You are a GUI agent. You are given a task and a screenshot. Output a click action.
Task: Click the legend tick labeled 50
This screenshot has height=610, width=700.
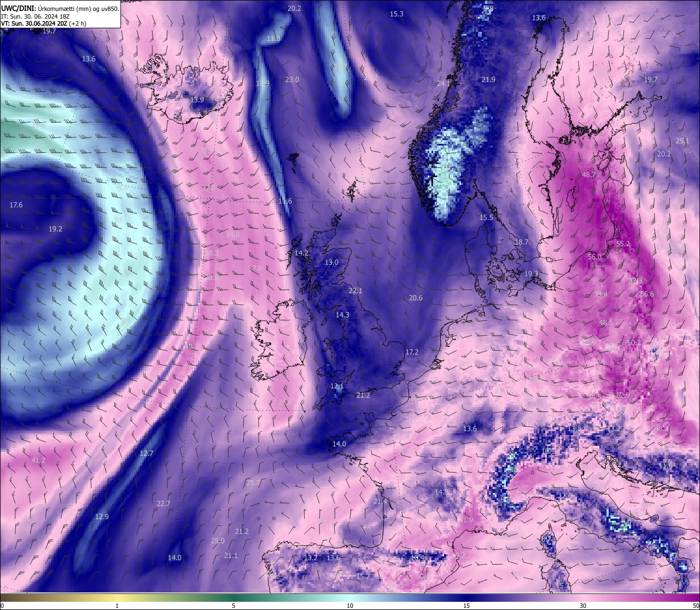pos(696,606)
